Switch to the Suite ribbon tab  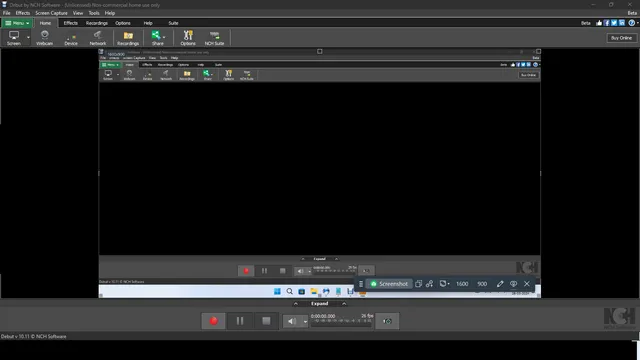(173, 23)
